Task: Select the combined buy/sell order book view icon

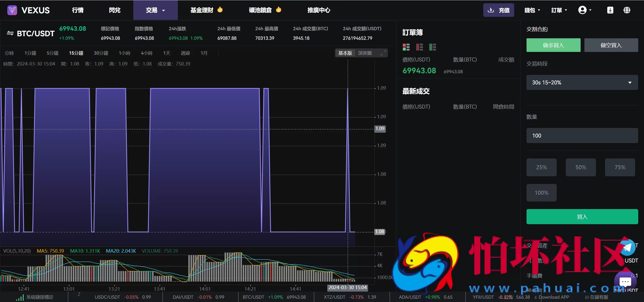Action: coord(406,47)
